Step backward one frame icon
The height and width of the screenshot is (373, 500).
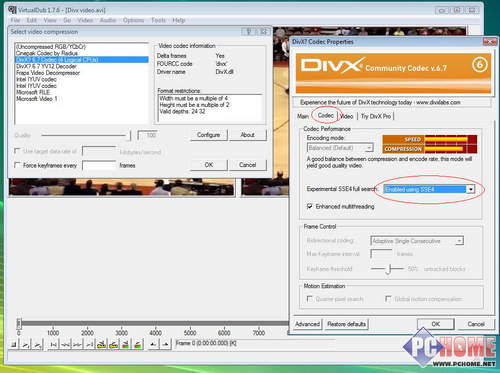click(x=65, y=344)
